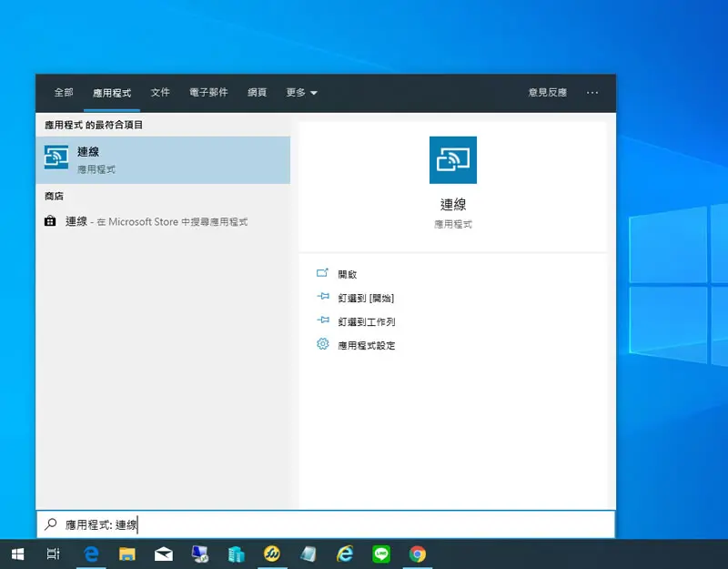Switch to the 網頁 tab
728x569 pixels.
pyautogui.click(x=257, y=93)
